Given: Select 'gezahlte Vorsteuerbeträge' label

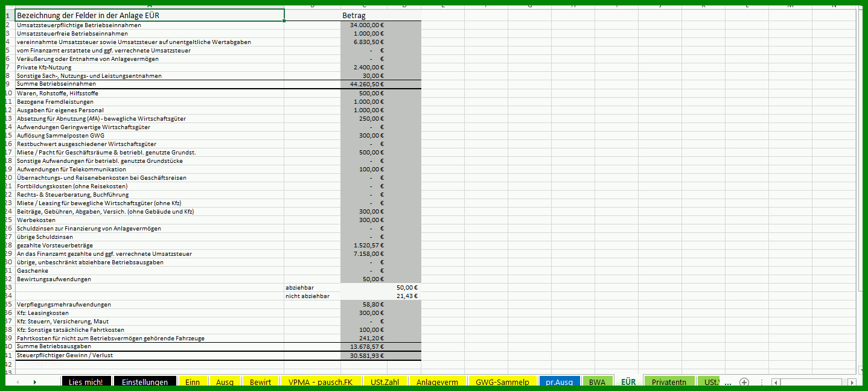Looking at the screenshot, I should coord(55,246).
